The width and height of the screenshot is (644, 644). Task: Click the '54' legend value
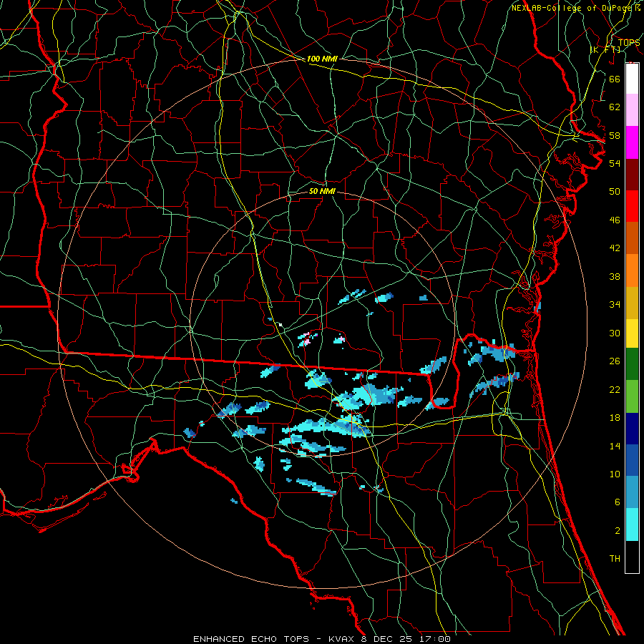click(x=615, y=163)
